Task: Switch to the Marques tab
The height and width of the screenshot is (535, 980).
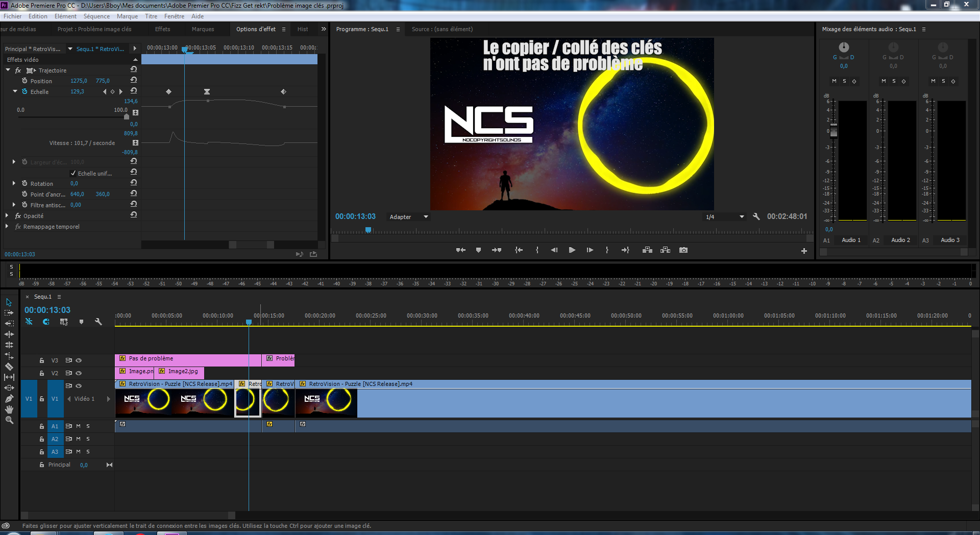Action: point(203,29)
